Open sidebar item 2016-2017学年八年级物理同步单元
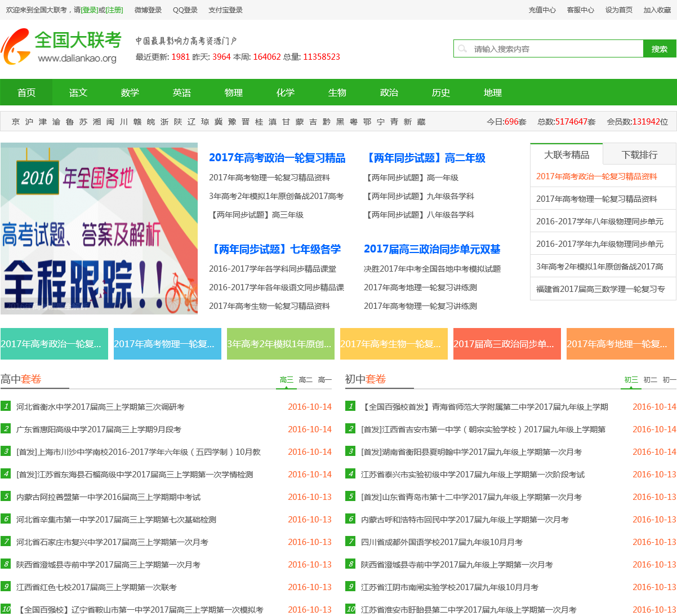The height and width of the screenshot is (616, 677). [600, 221]
